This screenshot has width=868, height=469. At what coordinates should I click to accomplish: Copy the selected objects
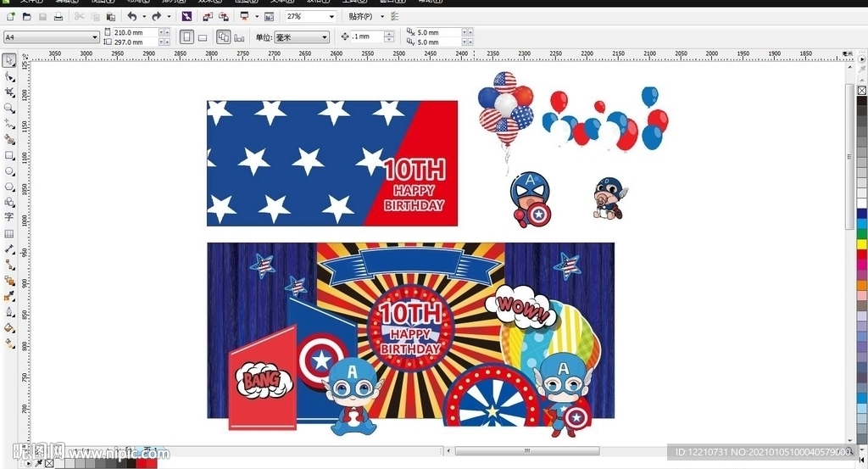[95, 17]
